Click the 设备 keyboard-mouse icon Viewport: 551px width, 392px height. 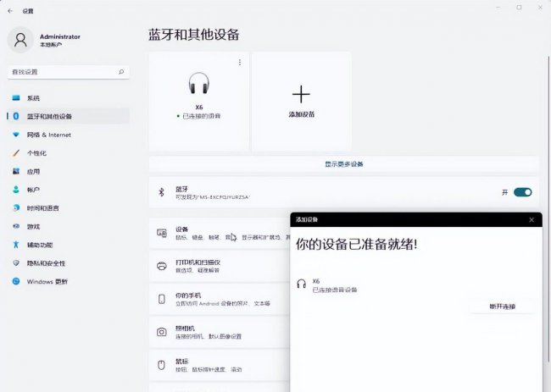[162, 233]
